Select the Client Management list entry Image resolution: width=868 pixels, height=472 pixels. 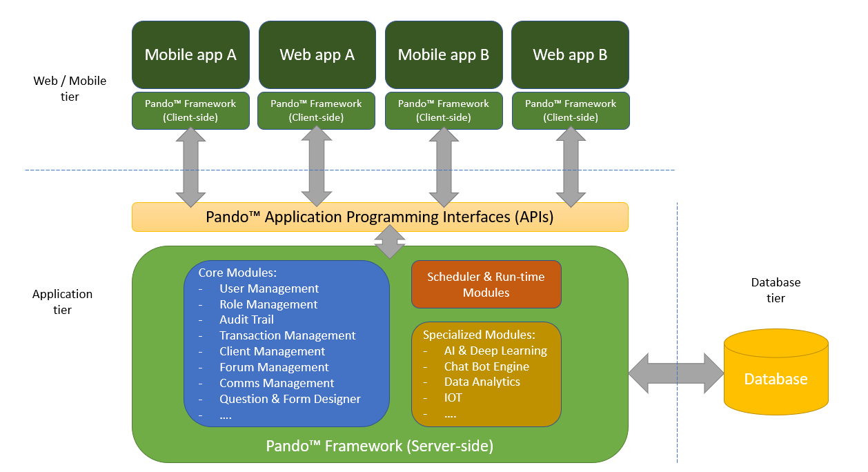pos(272,351)
